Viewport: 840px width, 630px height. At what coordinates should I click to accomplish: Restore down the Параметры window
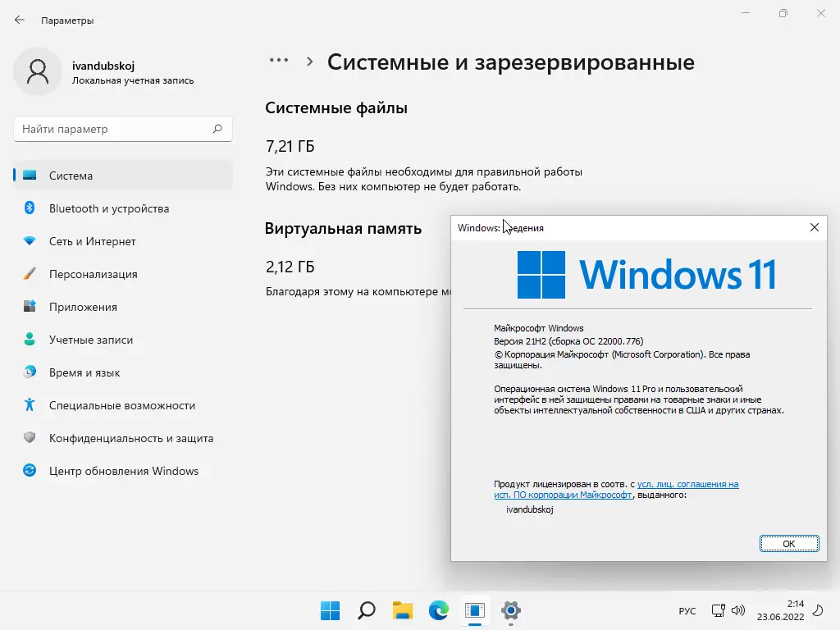point(783,13)
